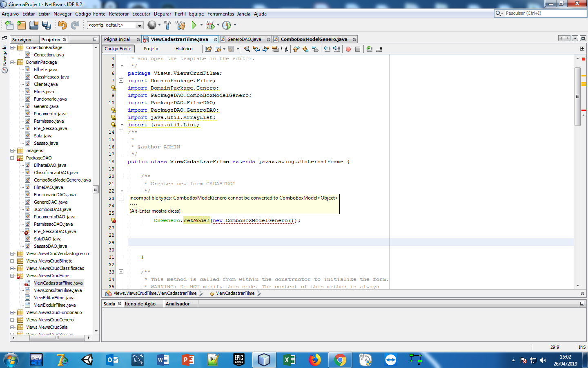Expand the Views.ViewsCrudGenero package

(13, 320)
